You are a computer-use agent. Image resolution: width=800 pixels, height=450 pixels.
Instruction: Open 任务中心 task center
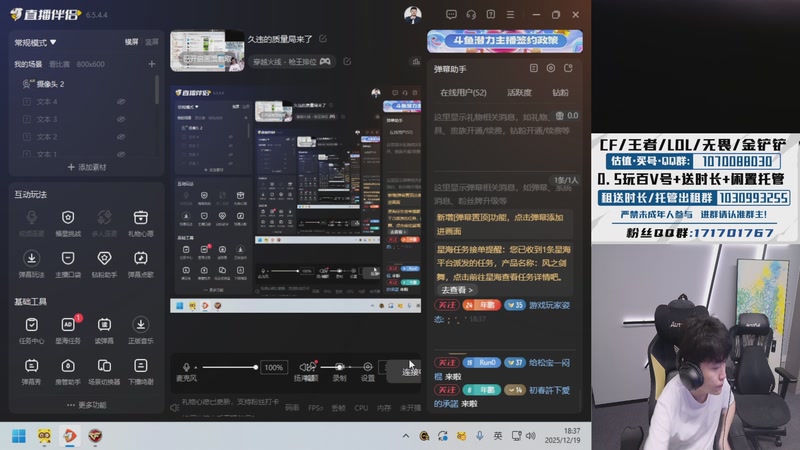(32, 330)
